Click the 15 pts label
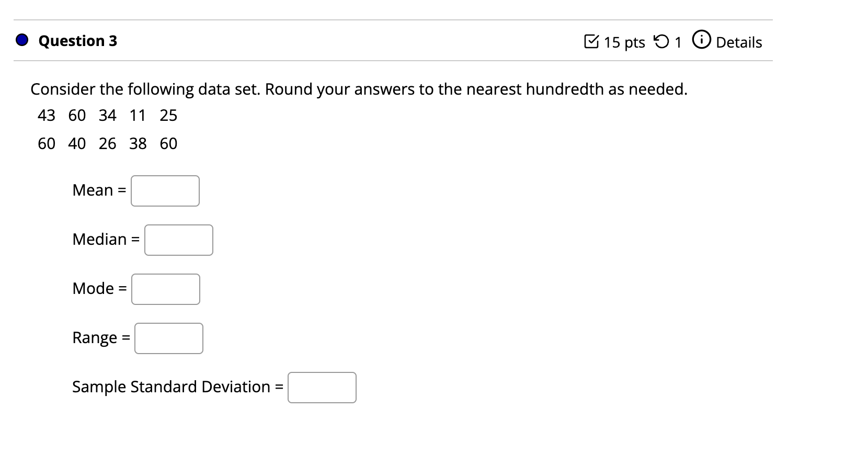This screenshot has height=454, width=868. (x=624, y=42)
